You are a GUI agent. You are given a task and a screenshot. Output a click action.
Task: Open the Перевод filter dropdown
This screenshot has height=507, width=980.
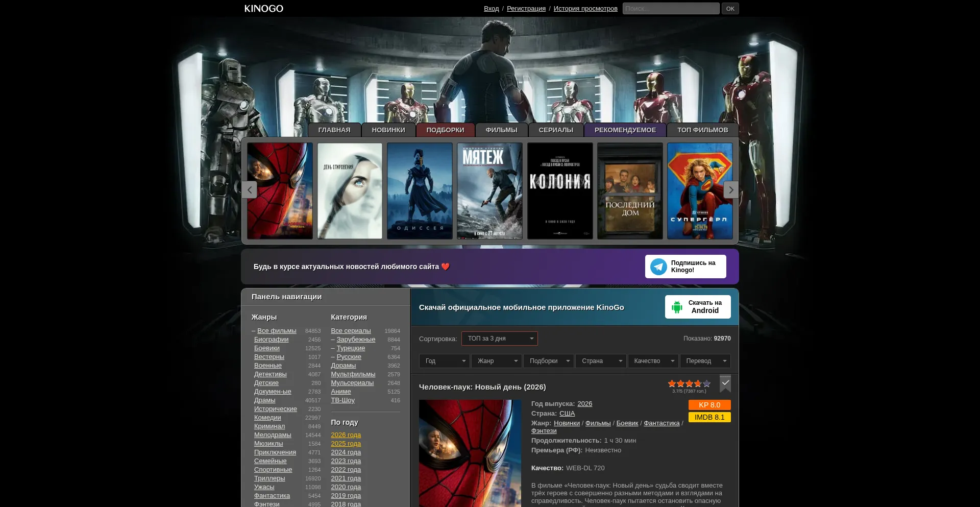coord(705,361)
